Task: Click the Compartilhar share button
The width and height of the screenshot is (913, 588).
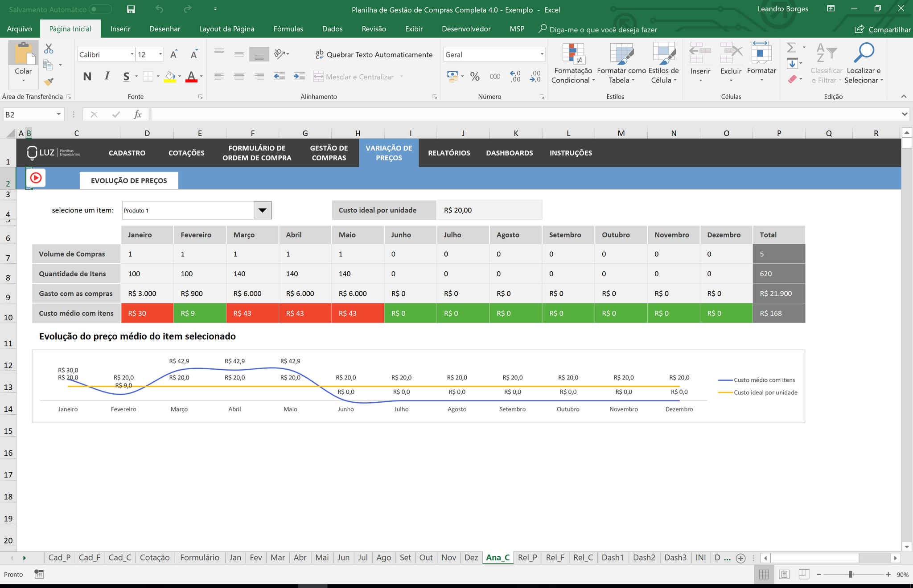Action: (883, 29)
